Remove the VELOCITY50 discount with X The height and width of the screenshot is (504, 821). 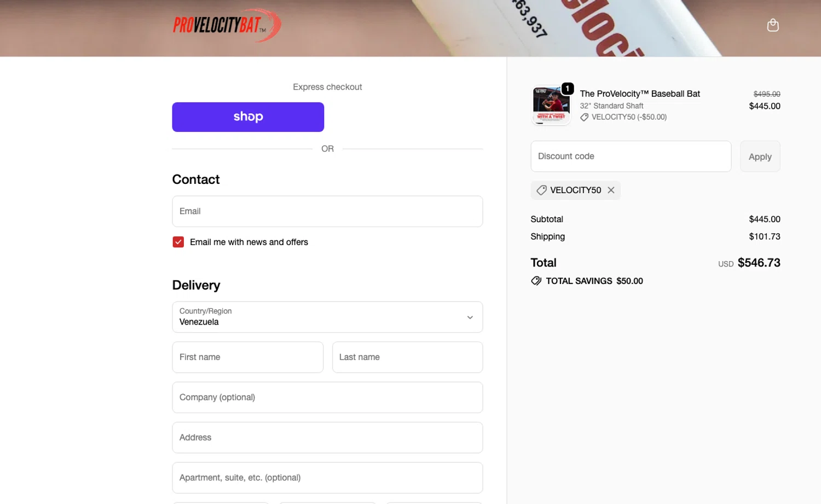[x=611, y=190]
